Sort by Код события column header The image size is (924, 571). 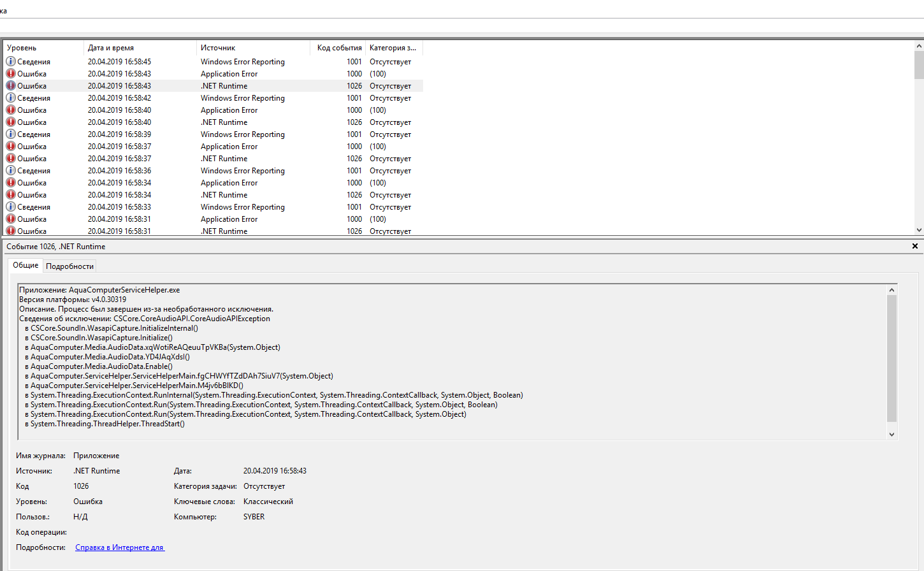[x=339, y=48]
